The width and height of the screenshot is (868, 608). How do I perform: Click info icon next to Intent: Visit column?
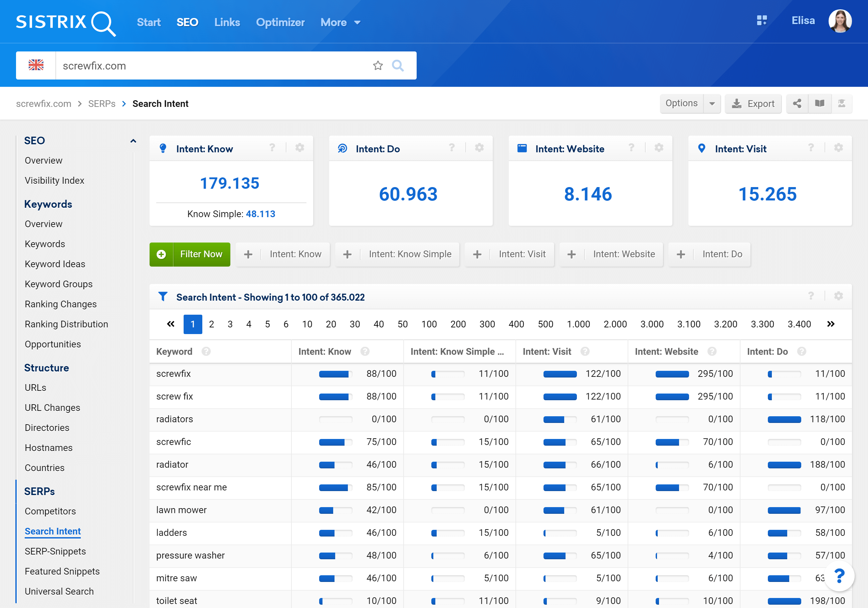tap(585, 351)
